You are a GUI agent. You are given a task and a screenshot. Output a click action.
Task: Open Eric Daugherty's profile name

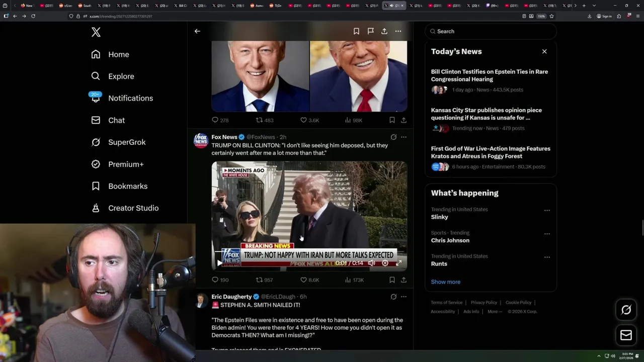pyautogui.click(x=231, y=297)
